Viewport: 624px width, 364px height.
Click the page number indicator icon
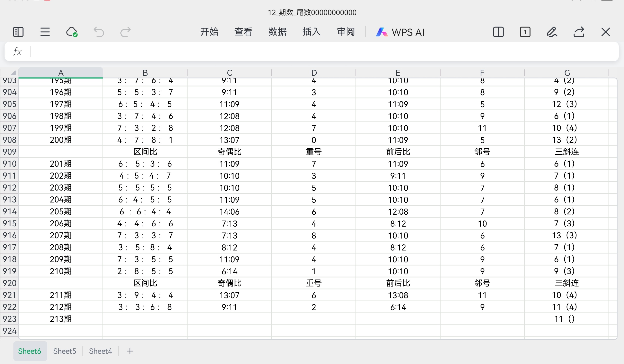pyautogui.click(x=525, y=32)
